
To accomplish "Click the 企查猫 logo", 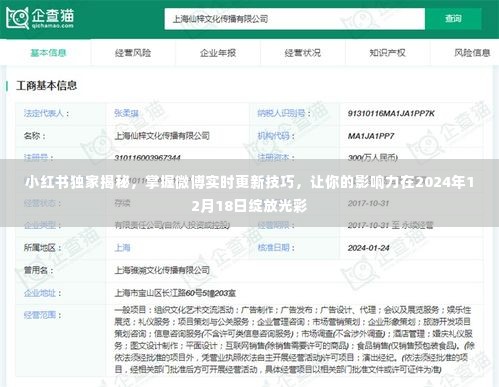I will 40,18.
